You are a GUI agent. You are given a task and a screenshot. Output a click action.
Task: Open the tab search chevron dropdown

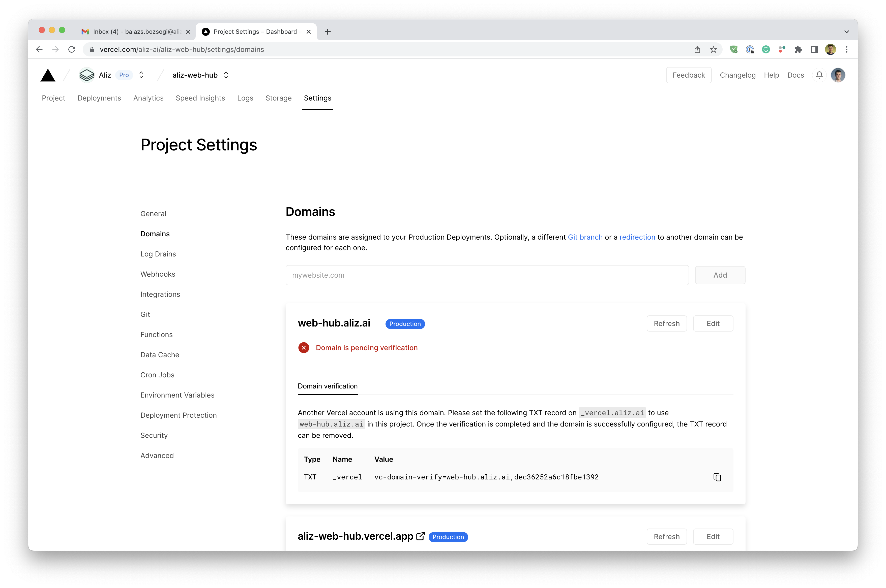coord(846,32)
